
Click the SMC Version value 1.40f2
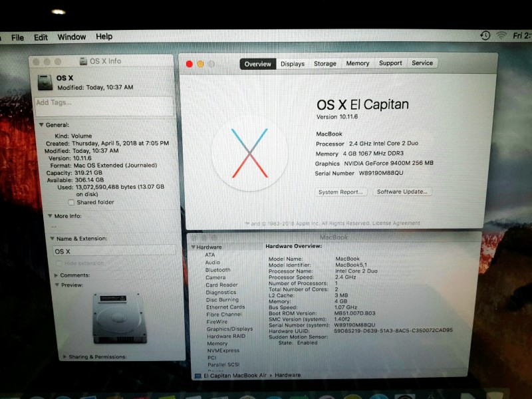click(342, 319)
